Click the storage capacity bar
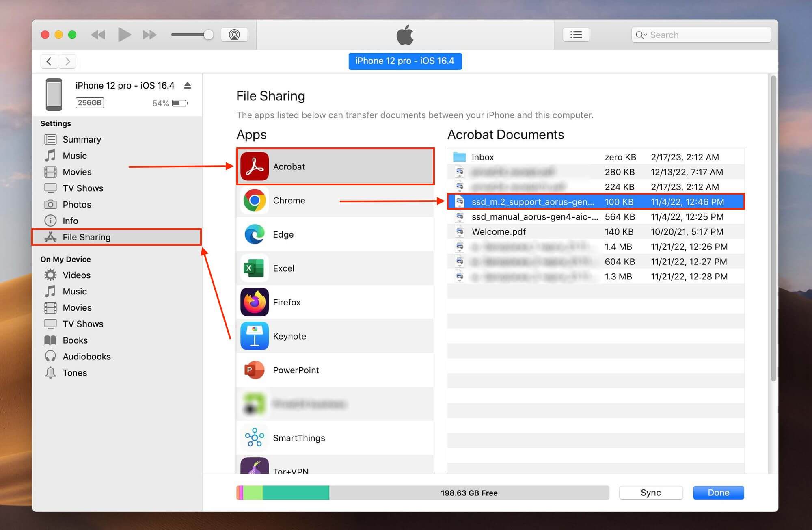The image size is (812, 530). click(x=423, y=493)
